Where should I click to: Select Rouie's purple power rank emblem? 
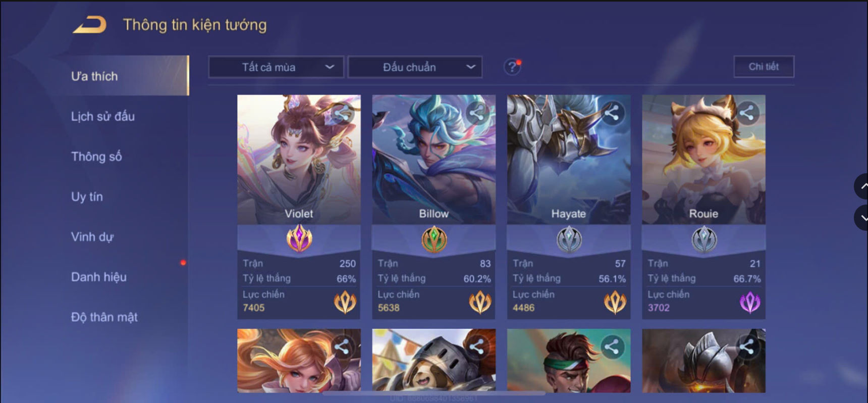point(749,302)
